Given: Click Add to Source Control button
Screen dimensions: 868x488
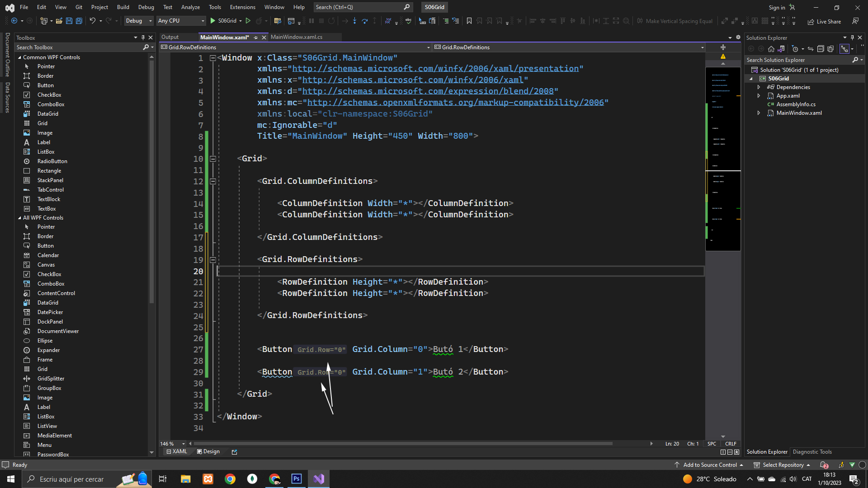Looking at the screenshot, I should (x=710, y=465).
